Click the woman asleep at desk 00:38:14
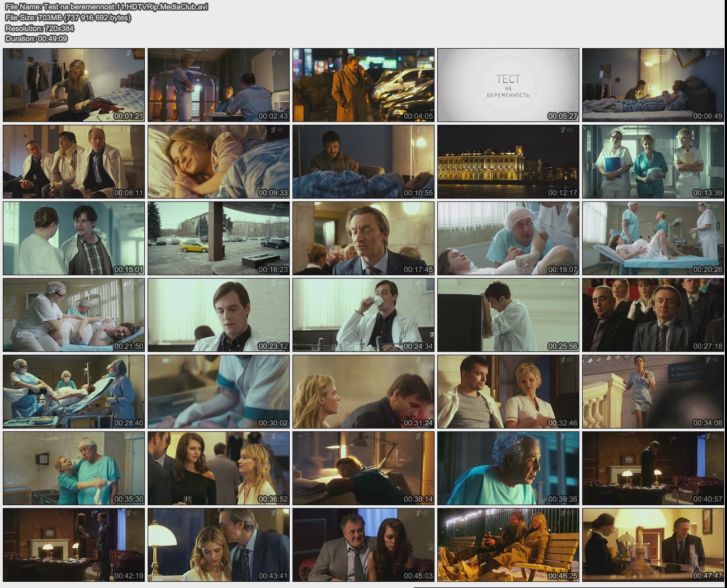 point(363,468)
